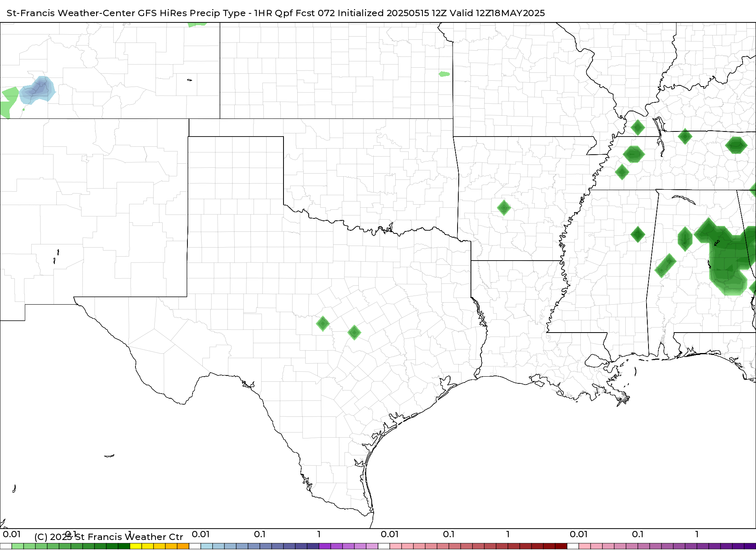Select the darkest navy swatch in the blue scale
The image size is (756, 551).
(313, 546)
